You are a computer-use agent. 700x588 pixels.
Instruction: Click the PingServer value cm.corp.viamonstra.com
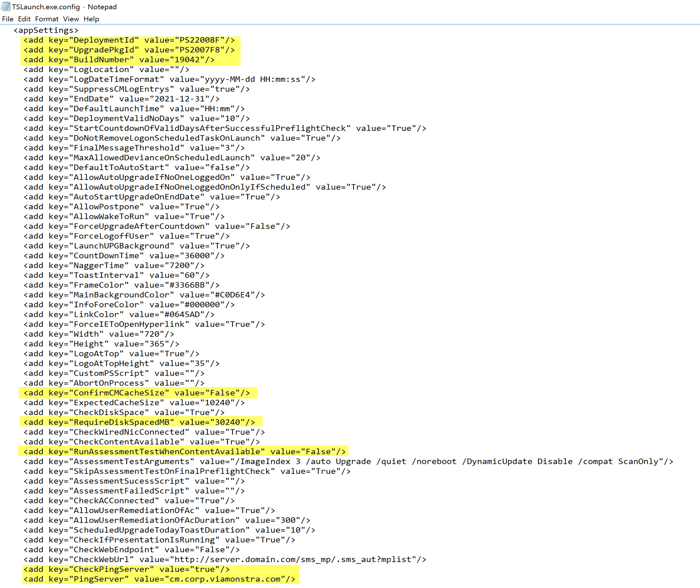pyautogui.click(x=225, y=579)
